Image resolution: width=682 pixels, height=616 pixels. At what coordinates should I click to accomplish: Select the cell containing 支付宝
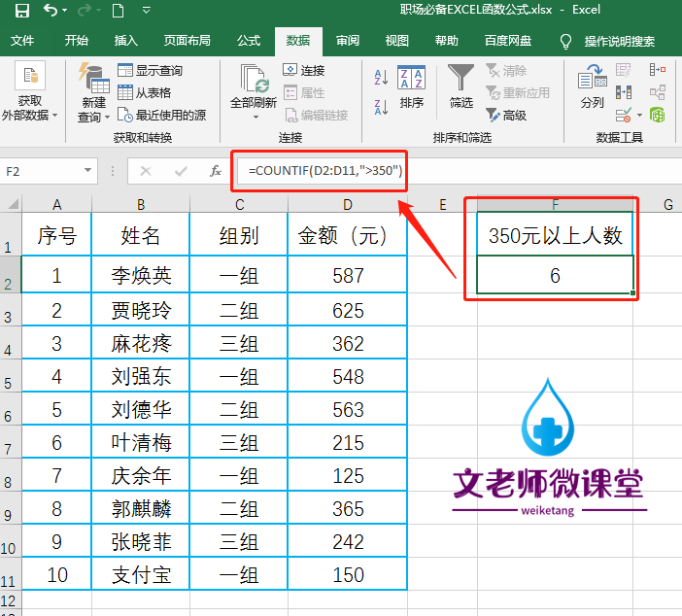coord(141,574)
